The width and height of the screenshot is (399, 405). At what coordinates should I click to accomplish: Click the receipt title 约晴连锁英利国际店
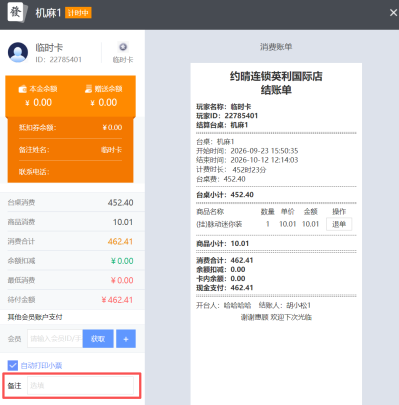tap(276, 76)
